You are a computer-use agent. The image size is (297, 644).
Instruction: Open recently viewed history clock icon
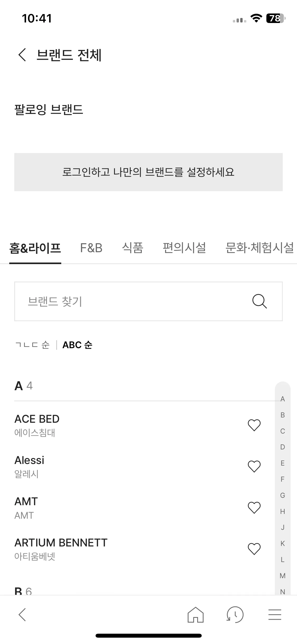235,614
